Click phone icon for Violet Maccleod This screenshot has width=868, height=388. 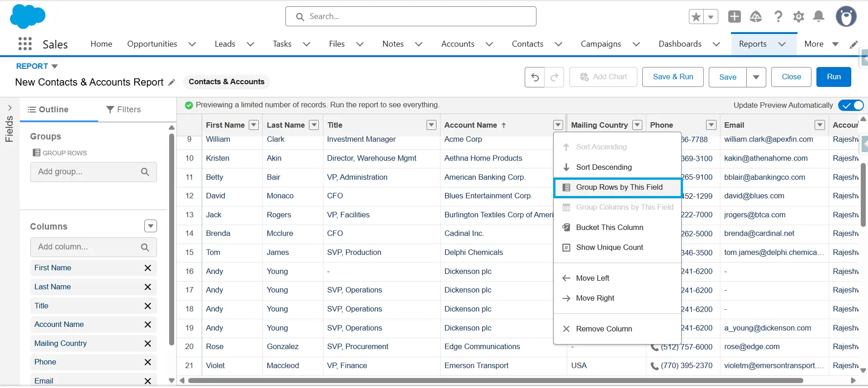tap(655, 366)
